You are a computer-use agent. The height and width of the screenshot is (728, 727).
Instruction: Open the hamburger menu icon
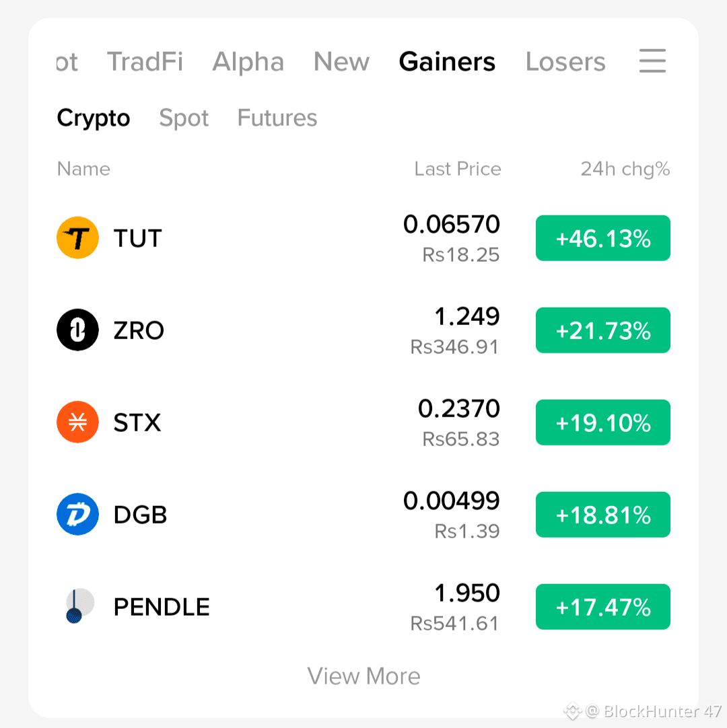click(652, 61)
